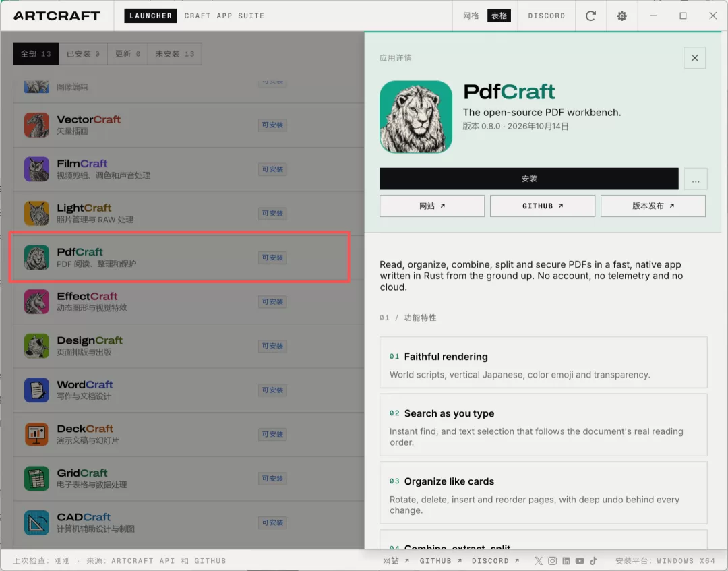Open the Instagram social icon
The width and height of the screenshot is (728, 571).
pos(552,561)
